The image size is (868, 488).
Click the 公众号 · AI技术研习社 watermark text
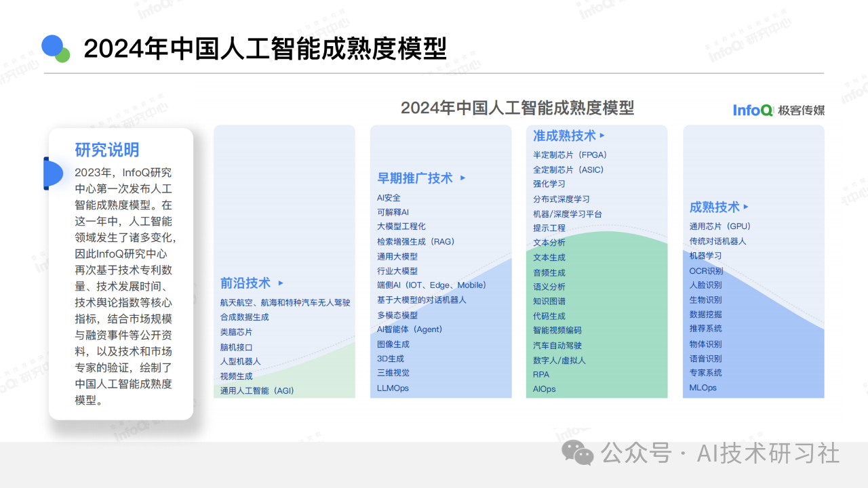pyautogui.click(x=721, y=453)
